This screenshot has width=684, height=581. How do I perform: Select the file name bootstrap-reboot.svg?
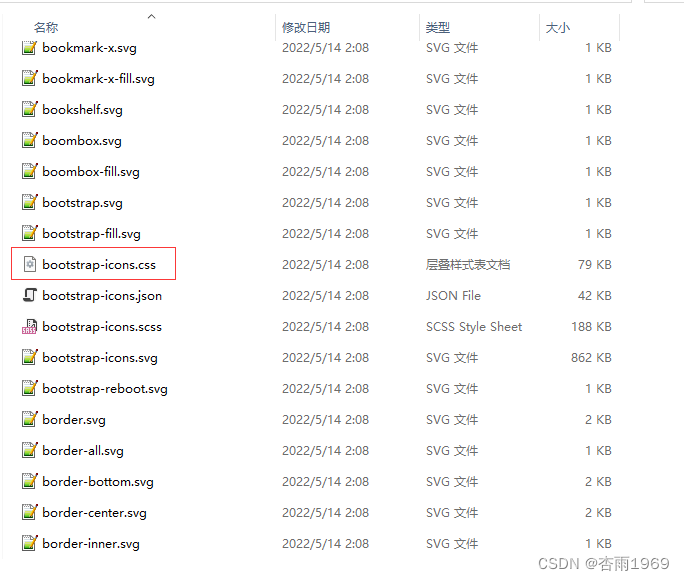[x=105, y=388]
